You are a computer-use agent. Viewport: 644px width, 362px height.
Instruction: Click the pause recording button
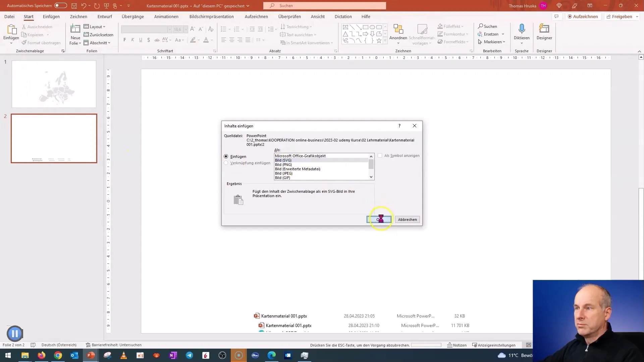pos(15,334)
